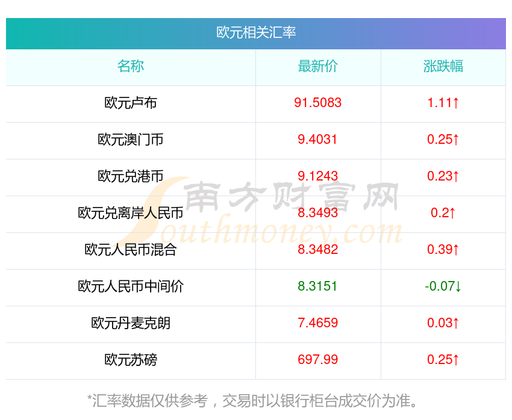This screenshot has height=420, width=512.
Task: Click the change value -0.07↓
Action: (443, 286)
